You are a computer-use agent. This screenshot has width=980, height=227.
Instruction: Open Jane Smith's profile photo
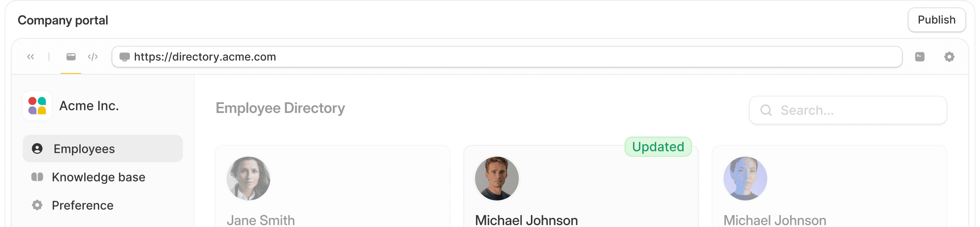coord(249,179)
